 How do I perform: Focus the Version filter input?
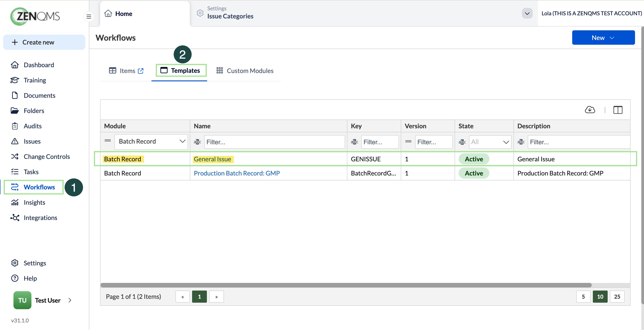coord(434,142)
